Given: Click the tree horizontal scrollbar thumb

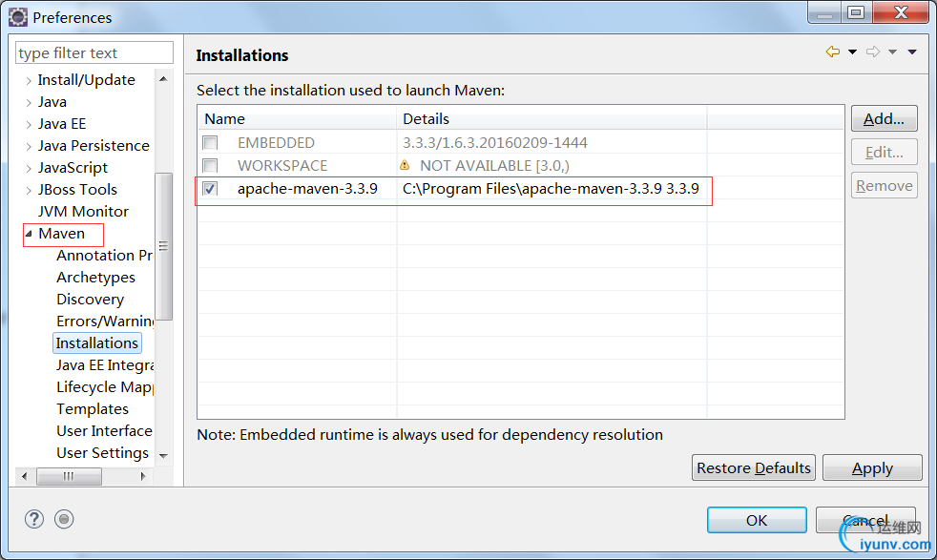Looking at the screenshot, I should pos(69,476).
